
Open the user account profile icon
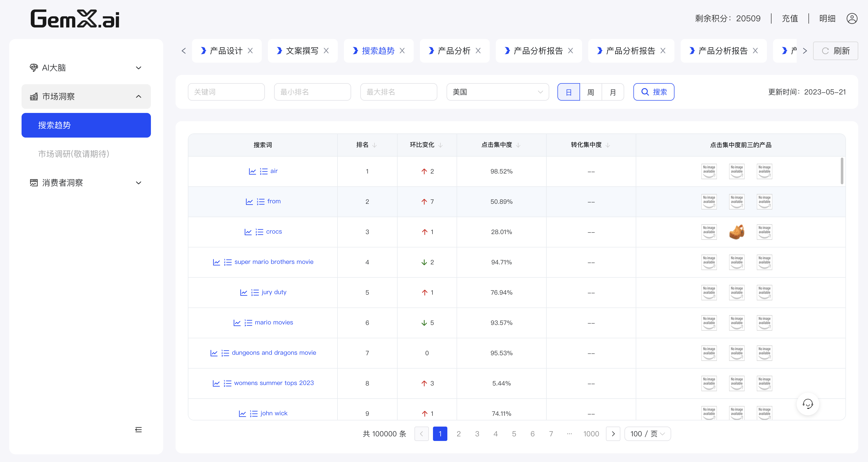852,18
